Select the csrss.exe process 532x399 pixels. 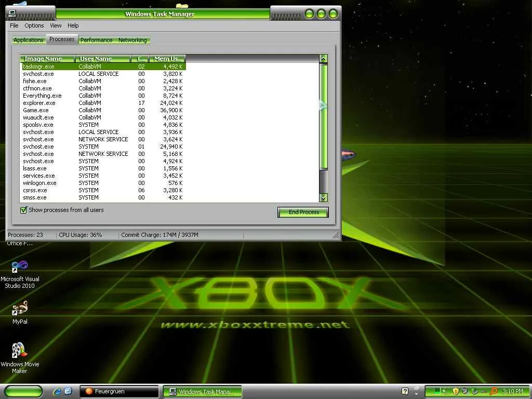(103, 190)
